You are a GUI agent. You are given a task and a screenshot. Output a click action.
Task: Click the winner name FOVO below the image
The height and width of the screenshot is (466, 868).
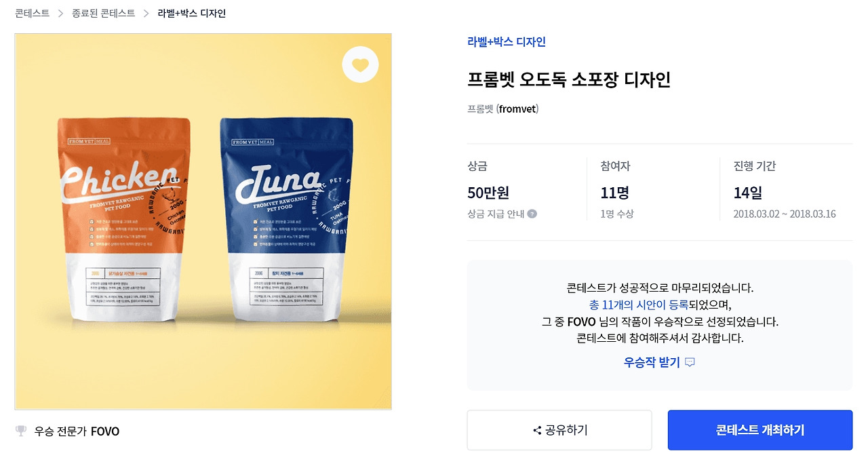click(x=105, y=431)
